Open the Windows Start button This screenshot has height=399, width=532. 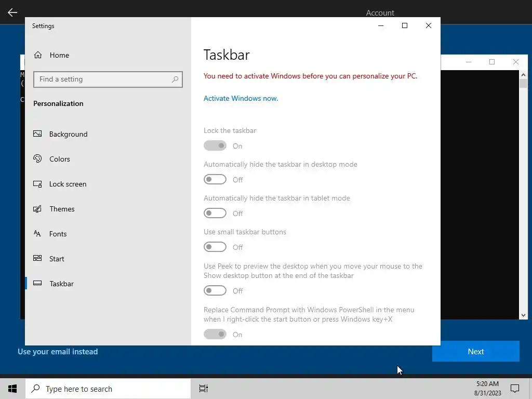pos(12,389)
